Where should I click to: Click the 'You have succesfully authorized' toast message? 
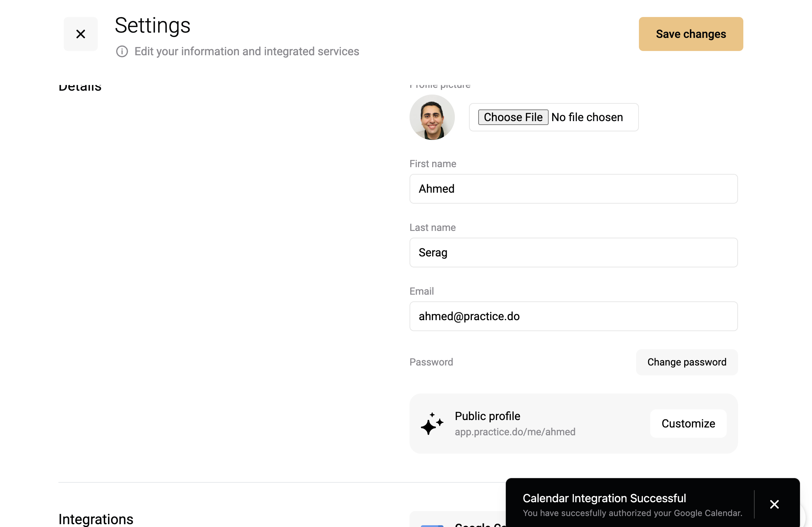click(x=633, y=513)
